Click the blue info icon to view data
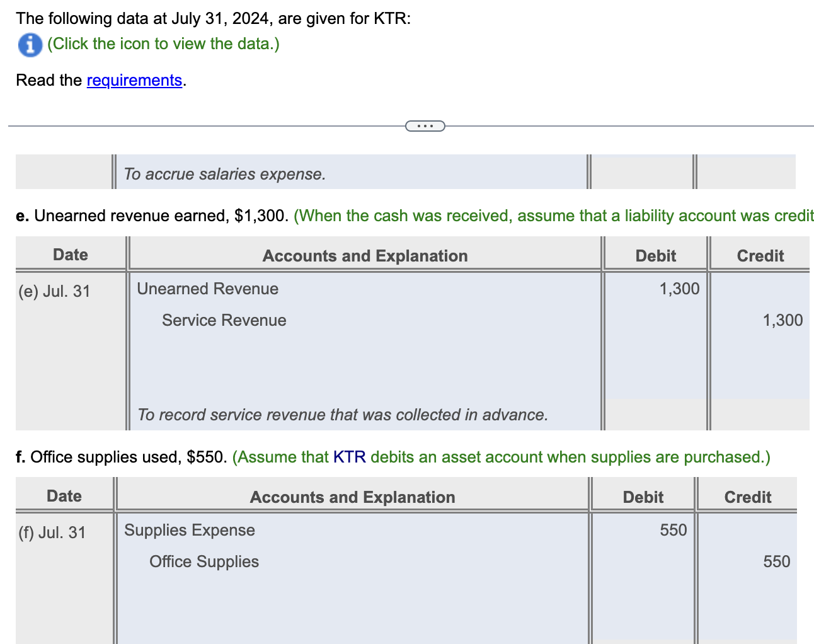The image size is (814, 644). [29, 45]
